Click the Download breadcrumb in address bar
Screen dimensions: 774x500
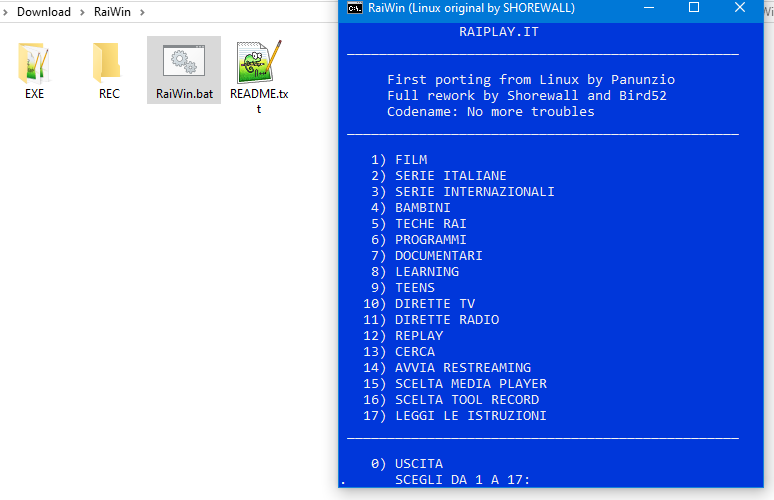click(44, 12)
